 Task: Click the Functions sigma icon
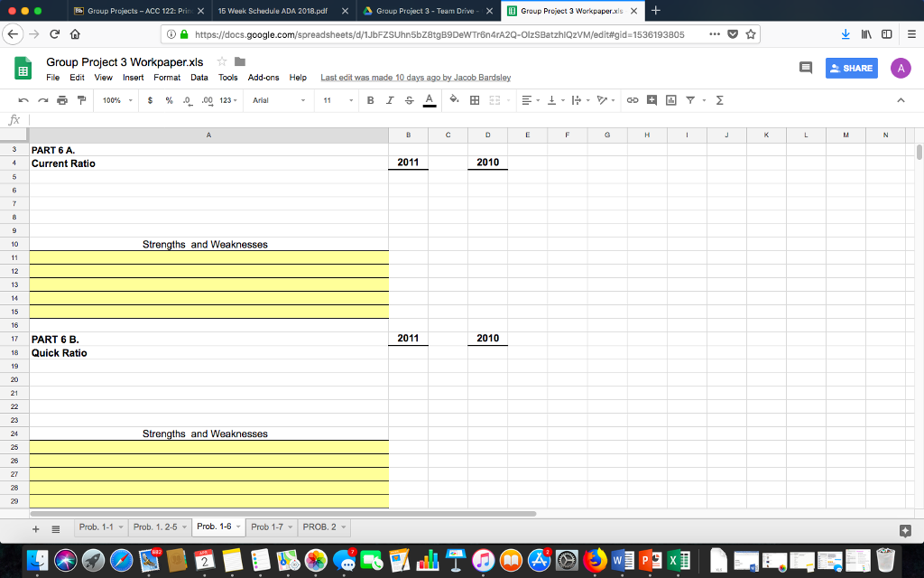coord(718,100)
